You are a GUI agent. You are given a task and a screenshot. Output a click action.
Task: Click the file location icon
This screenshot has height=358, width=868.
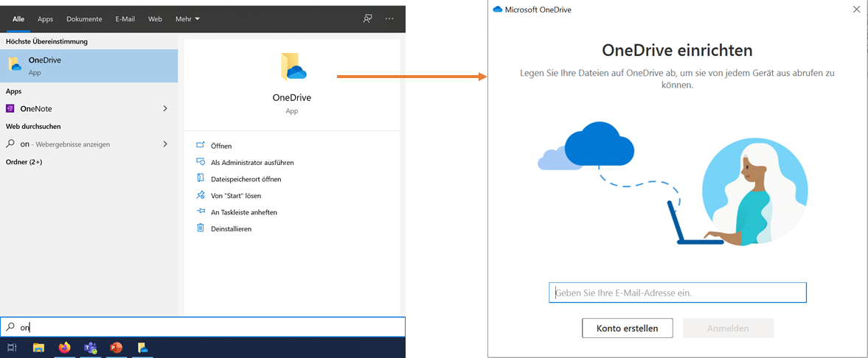(201, 179)
